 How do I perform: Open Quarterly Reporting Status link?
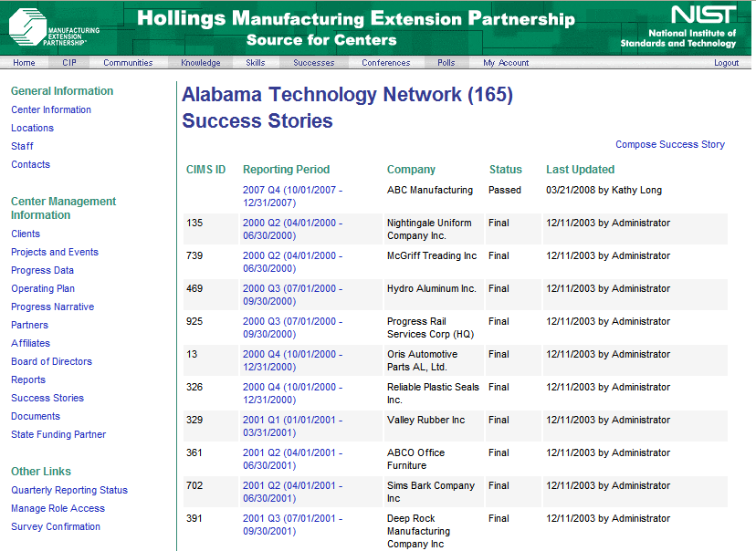pos(69,490)
